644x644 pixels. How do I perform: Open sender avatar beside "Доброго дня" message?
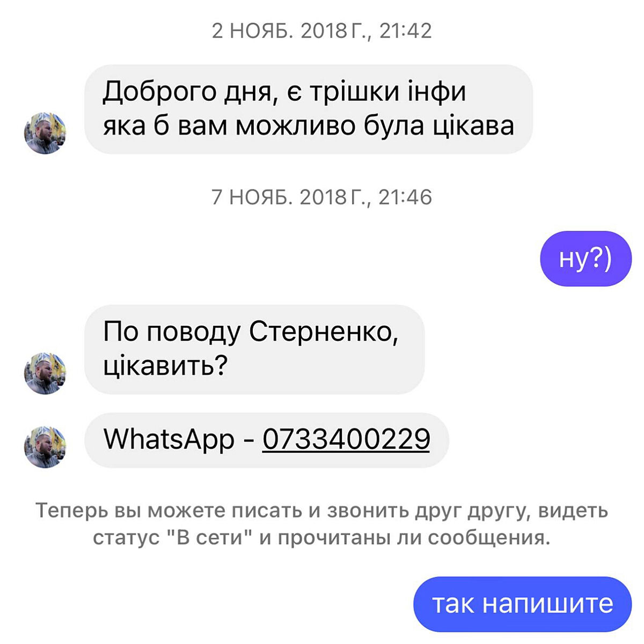45,133
